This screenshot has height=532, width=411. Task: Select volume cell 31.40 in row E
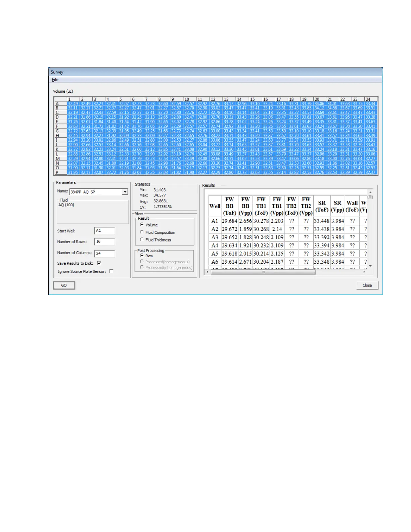[x=111, y=122]
